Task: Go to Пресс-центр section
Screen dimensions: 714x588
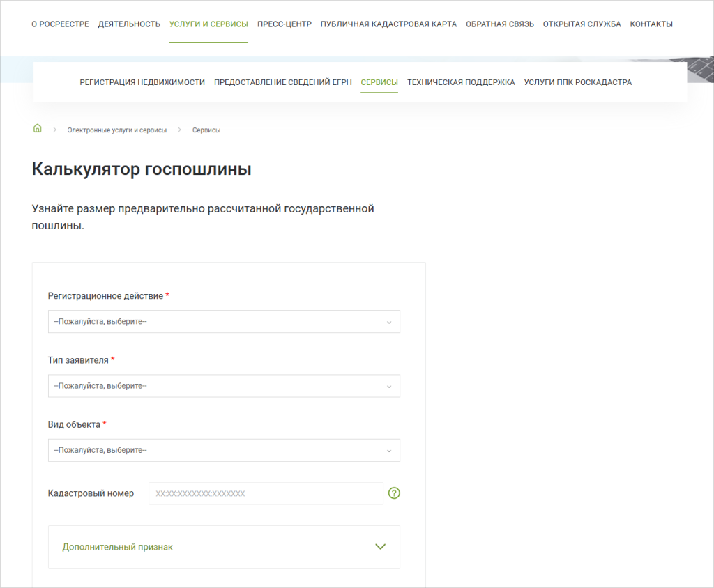Action: tap(284, 24)
